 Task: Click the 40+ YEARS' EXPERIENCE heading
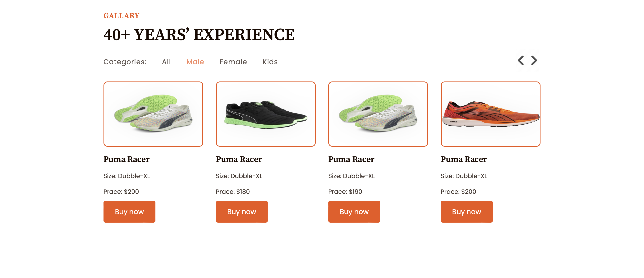point(199,35)
